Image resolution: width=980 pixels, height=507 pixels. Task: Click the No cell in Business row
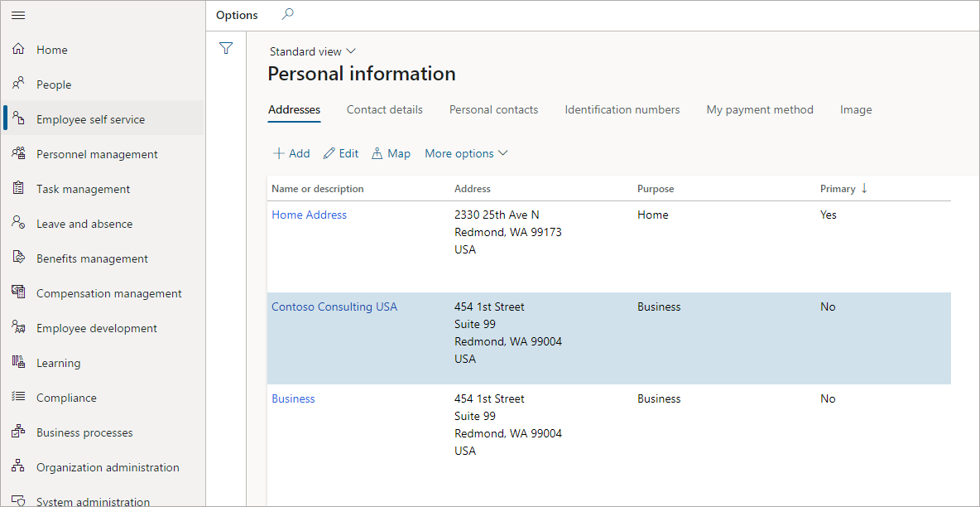(828, 398)
